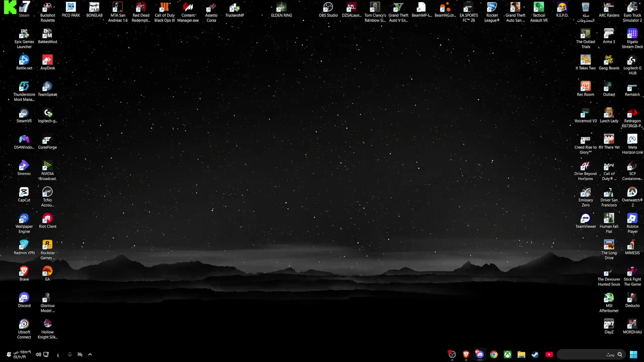Open Thunderstore Mod Manager shortcut
Image resolution: width=644 pixels, height=362 pixels.
click(24, 92)
